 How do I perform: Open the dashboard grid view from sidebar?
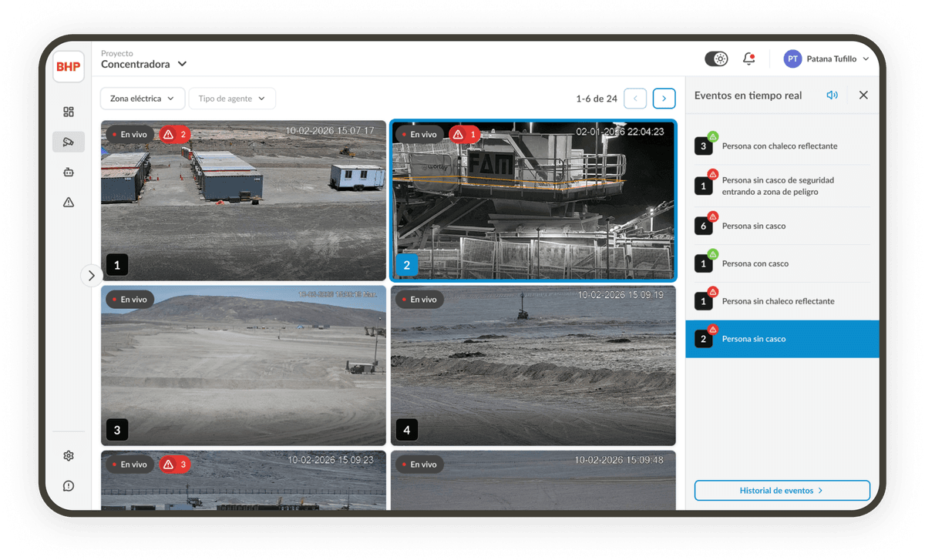(x=69, y=111)
